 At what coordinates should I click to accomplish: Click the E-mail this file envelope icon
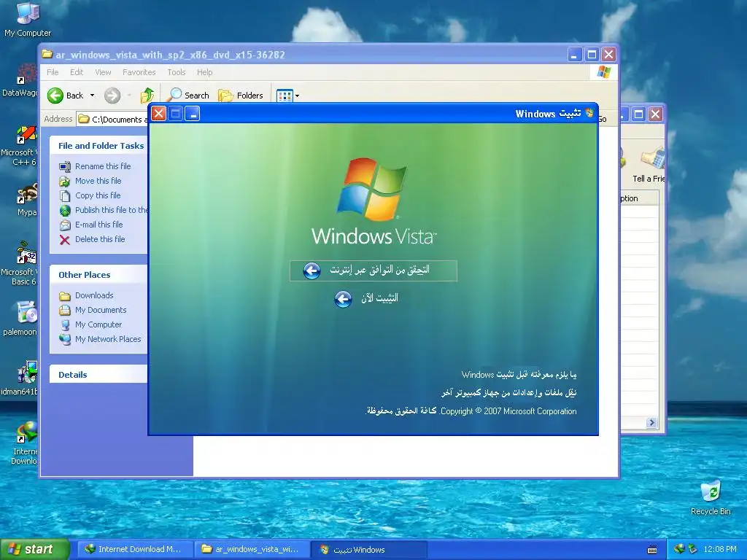(65, 225)
